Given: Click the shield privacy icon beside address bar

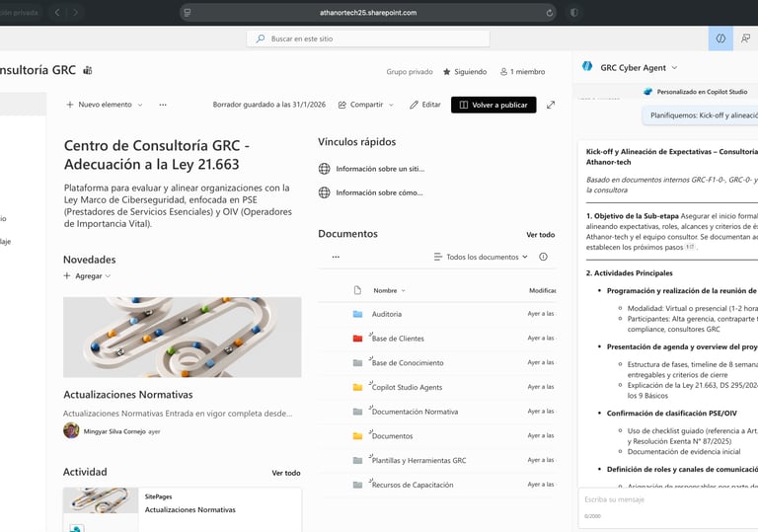Looking at the screenshot, I should pos(573,13).
